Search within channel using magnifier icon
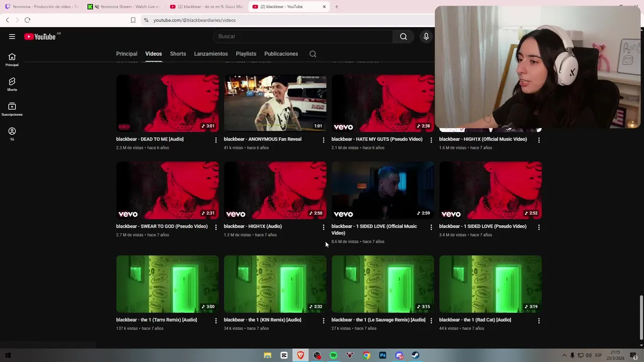Screen dimensions: 644x362 point(313,54)
